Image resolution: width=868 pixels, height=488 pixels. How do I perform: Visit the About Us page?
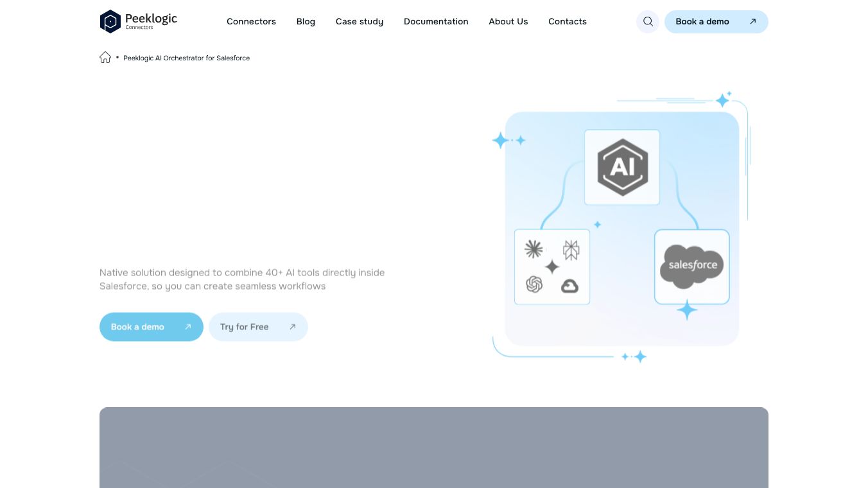(508, 21)
